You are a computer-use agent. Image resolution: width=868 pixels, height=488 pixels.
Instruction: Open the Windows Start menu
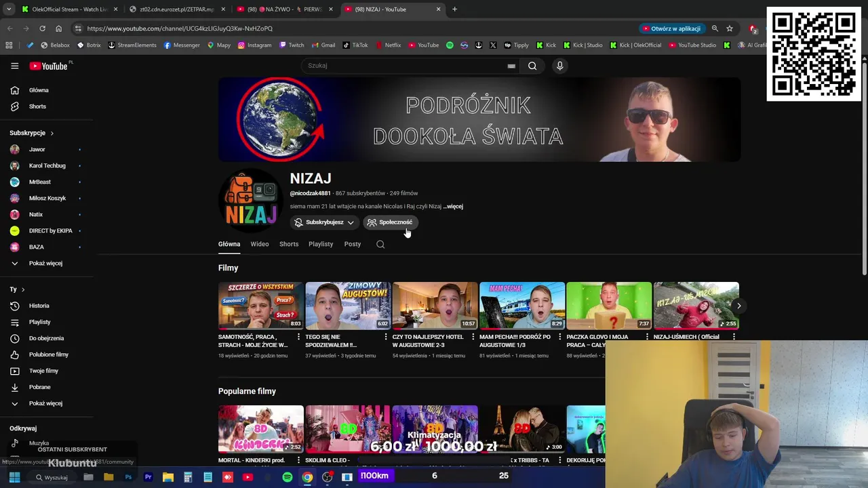pos(14,477)
